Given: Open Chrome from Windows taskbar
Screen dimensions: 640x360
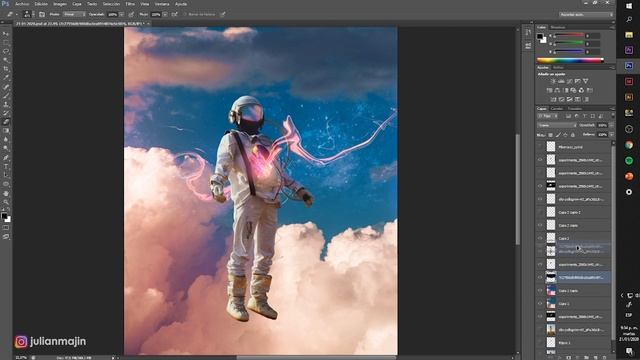Looking at the screenshot, I should point(629,145).
